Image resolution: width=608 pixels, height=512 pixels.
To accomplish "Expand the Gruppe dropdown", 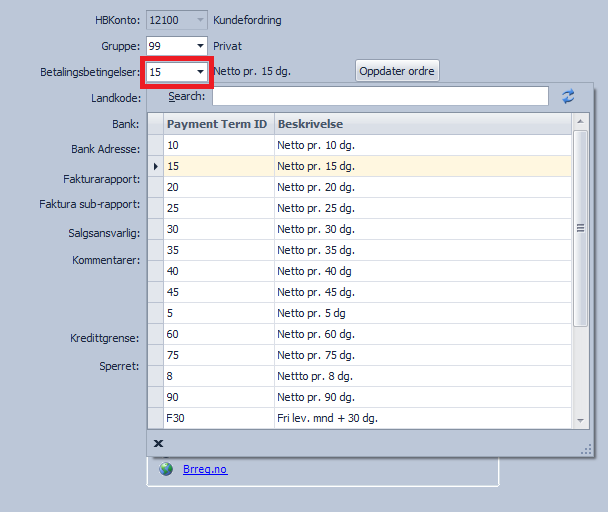I will point(200,46).
